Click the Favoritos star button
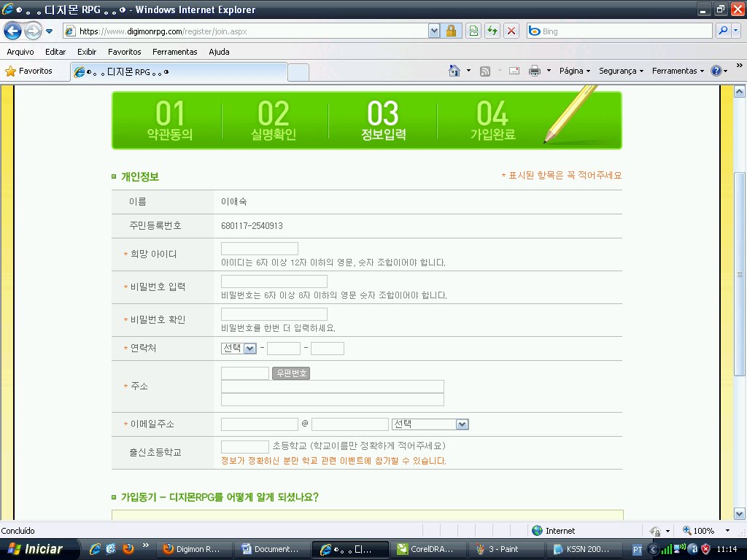 click(28, 71)
